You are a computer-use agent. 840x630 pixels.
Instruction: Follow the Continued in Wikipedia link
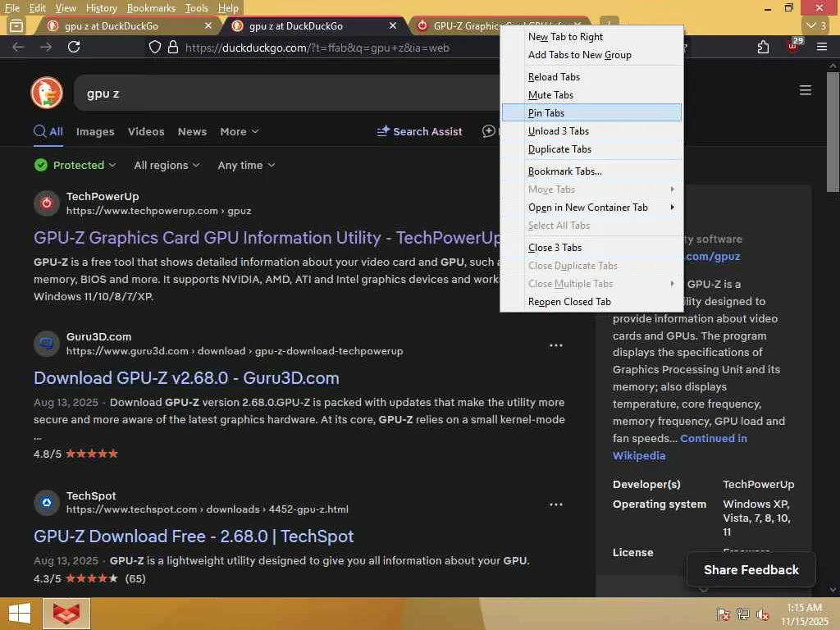click(680, 447)
